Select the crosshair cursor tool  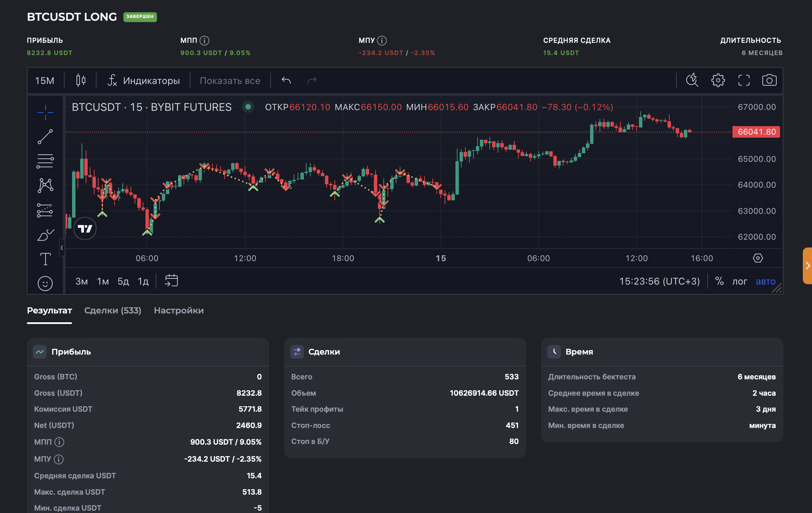tap(46, 113)
